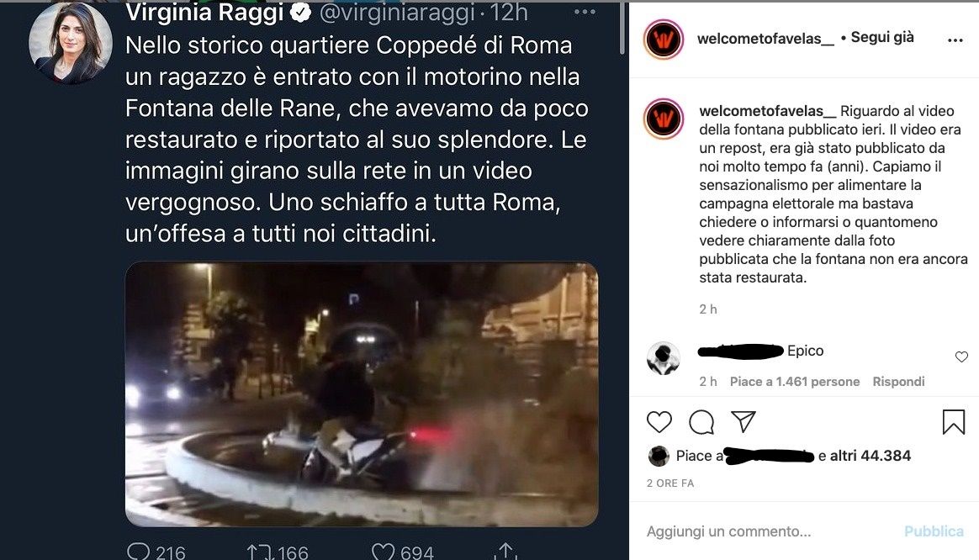Like the Instagram post with heart icon
The image size is (979, 560).
coord(659,422)
